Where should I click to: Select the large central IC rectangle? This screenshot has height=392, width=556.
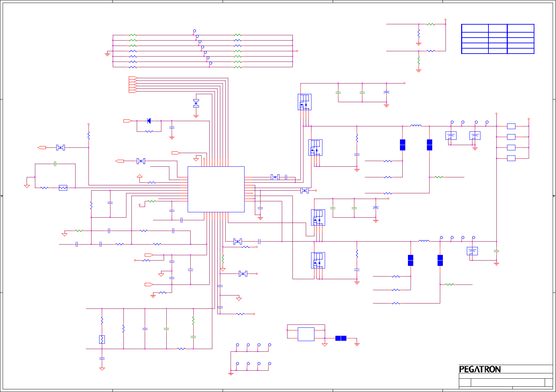coord(216,189)
